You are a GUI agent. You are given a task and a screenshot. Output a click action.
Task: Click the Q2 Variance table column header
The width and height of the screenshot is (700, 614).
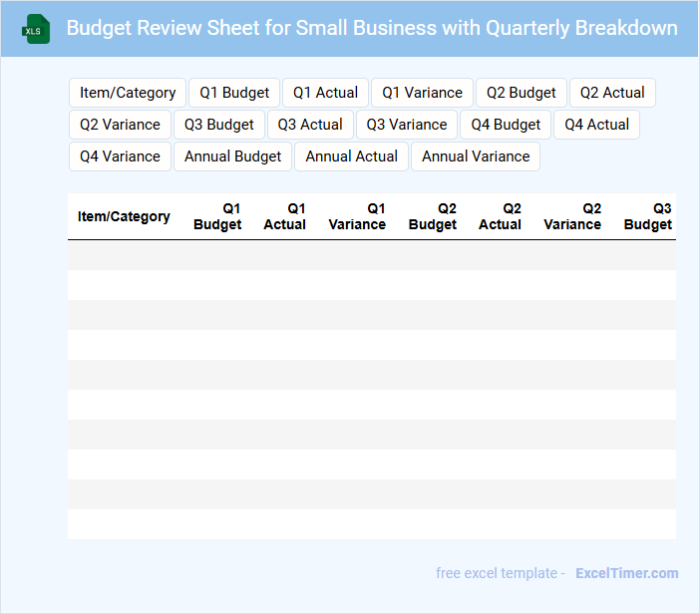pos(572,216)
